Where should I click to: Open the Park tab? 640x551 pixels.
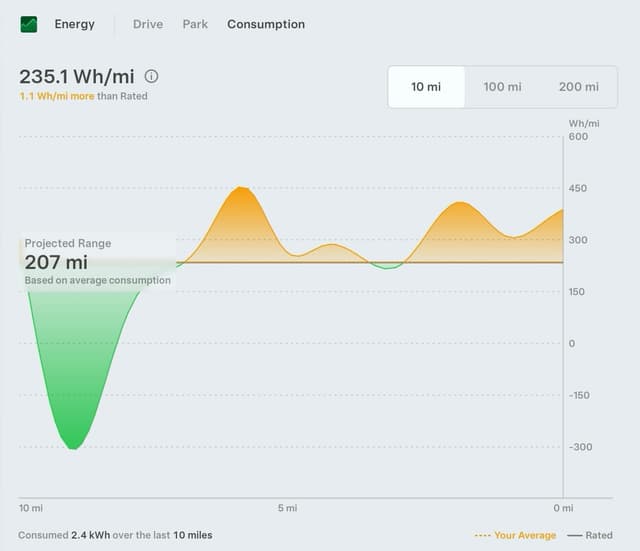pyautogui.click(x=195, y=24)
